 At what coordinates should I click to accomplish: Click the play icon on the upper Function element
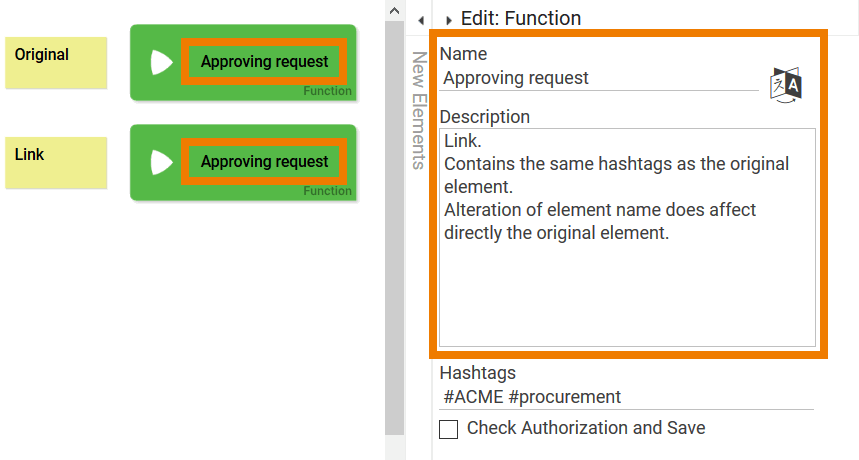pyautogui.click(x=161, y=62)
